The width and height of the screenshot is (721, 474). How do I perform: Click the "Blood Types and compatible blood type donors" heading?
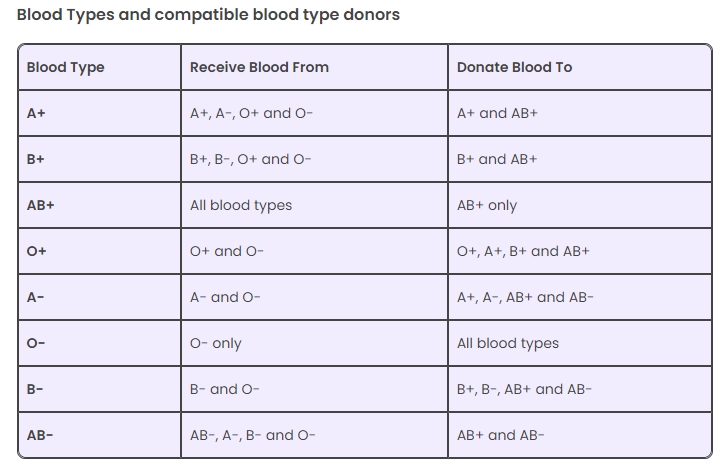pos(208,15)
